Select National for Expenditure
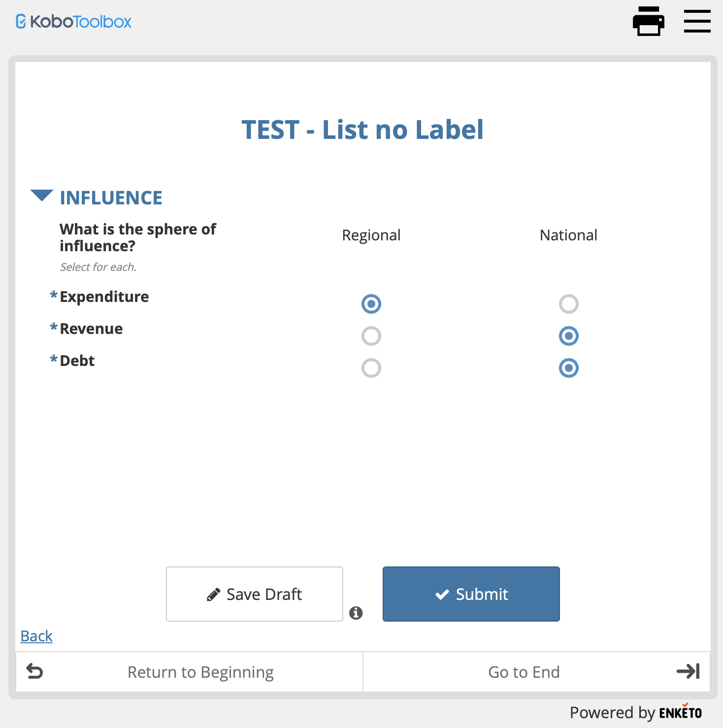This screenshot has width=723, height=728. [x=568, y=304]
